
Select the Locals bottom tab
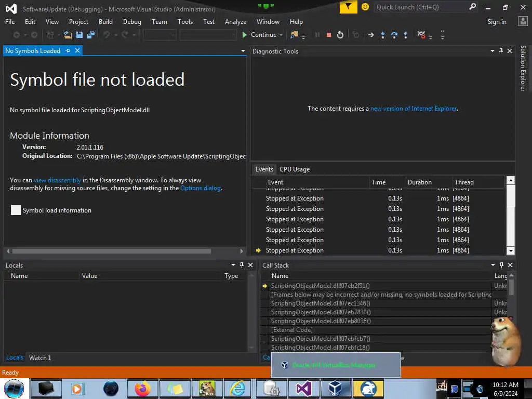pos(15,357)
